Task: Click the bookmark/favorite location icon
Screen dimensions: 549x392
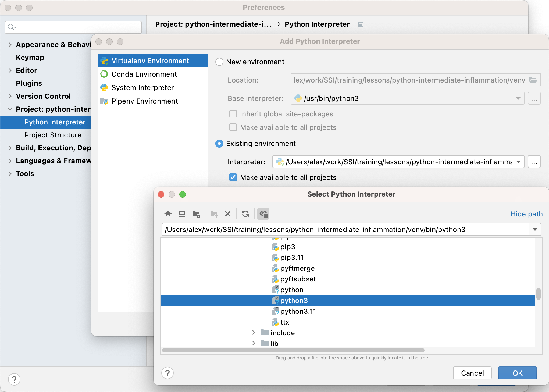Action: [x=195, y=214]
